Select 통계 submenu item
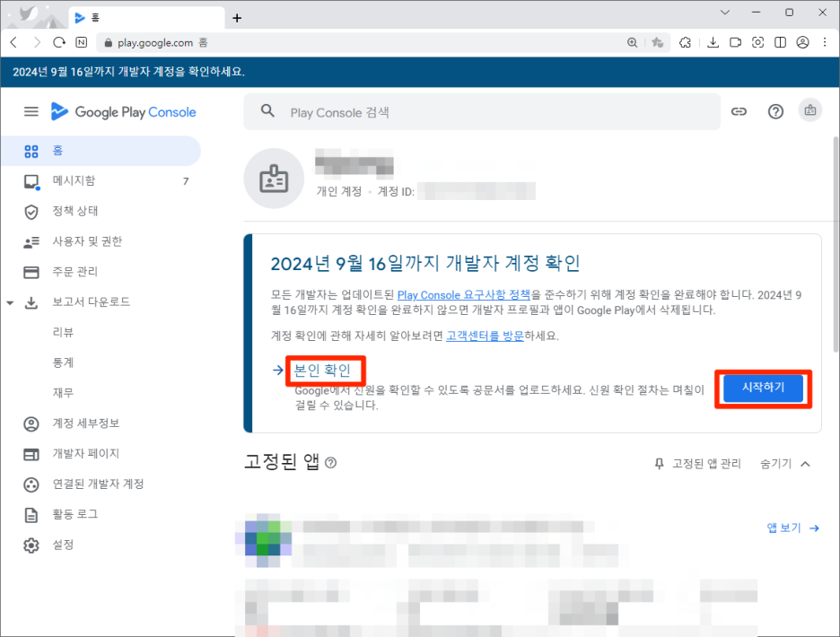This screenshot has height=637, width=840. [63, 362]
